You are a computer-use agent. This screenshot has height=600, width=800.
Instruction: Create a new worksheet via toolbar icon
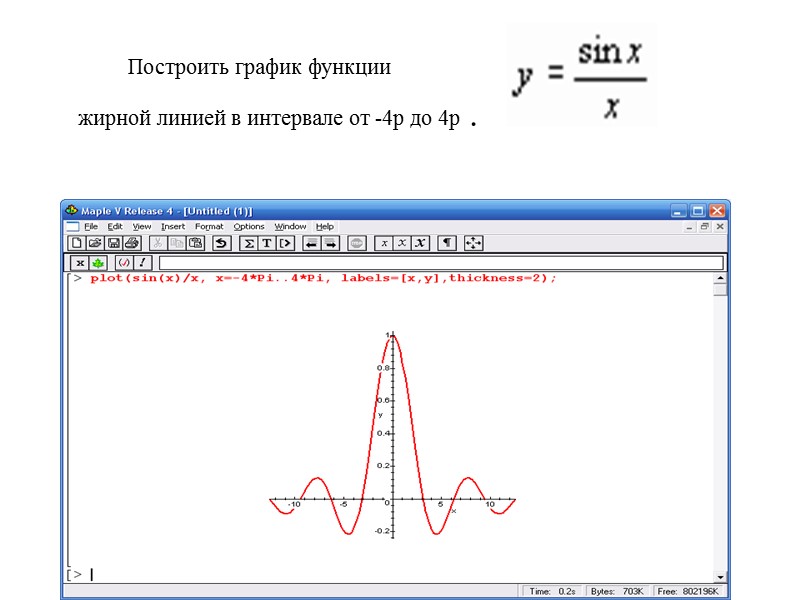tap(77, 243)
